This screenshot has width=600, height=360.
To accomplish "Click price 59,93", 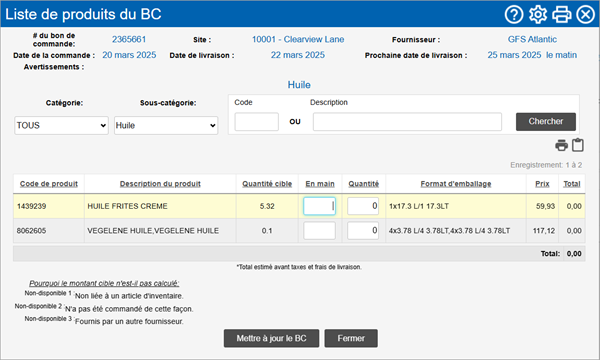I will pos(545,206).
